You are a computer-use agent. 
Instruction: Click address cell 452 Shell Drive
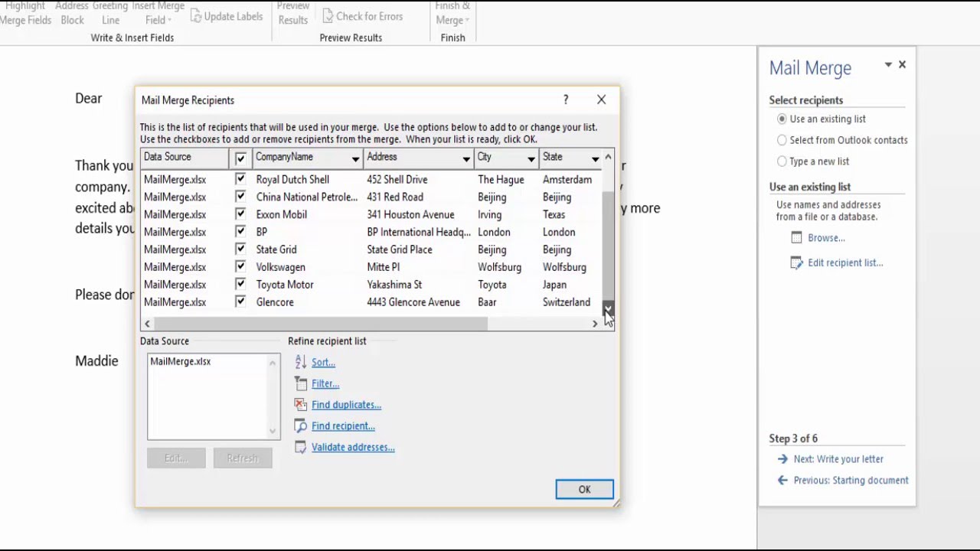pos(397,179)
